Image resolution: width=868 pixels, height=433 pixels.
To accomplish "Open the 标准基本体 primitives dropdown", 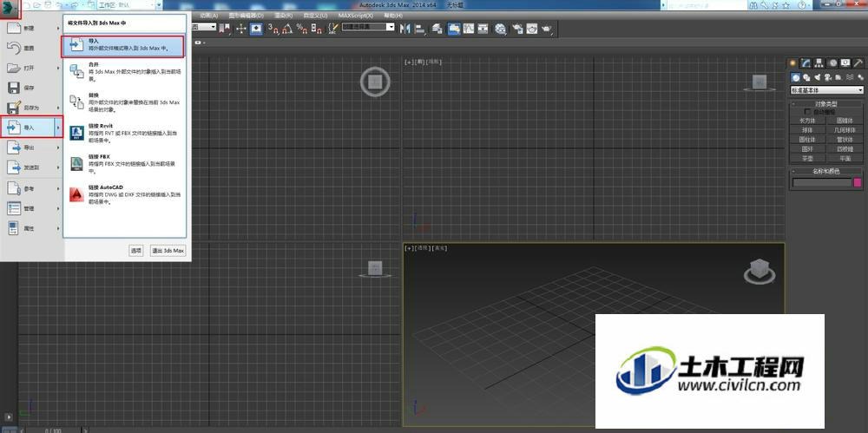I will coord(827,89).
